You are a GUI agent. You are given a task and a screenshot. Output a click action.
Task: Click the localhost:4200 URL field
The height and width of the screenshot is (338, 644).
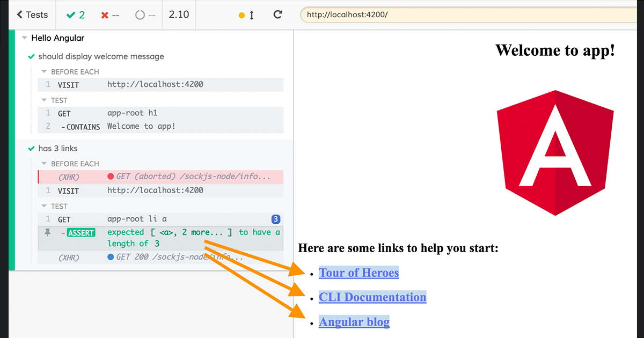tap(467, 14)
